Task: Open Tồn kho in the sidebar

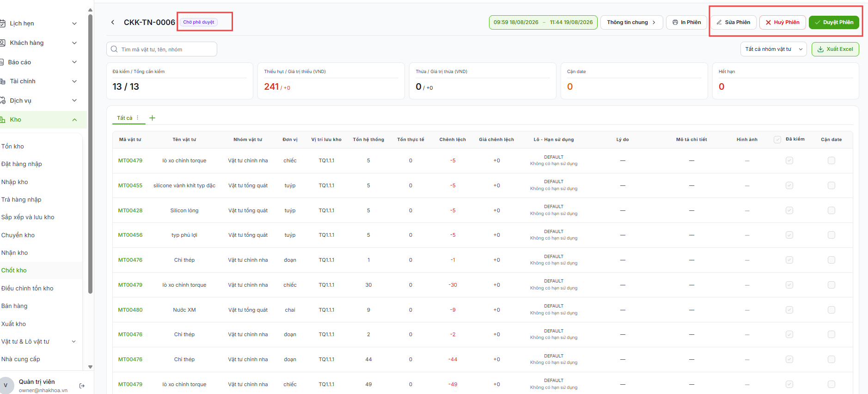Action: click(12, 146)
